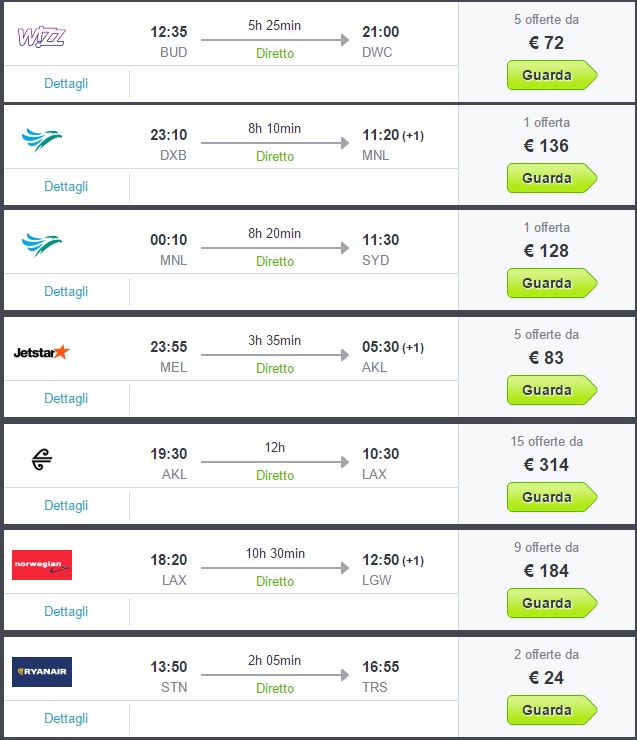Image resolution: width=637 pixels, height=740 pixels.
Task: Click the Wizz Air airline logo
Action: pos(41,39)
